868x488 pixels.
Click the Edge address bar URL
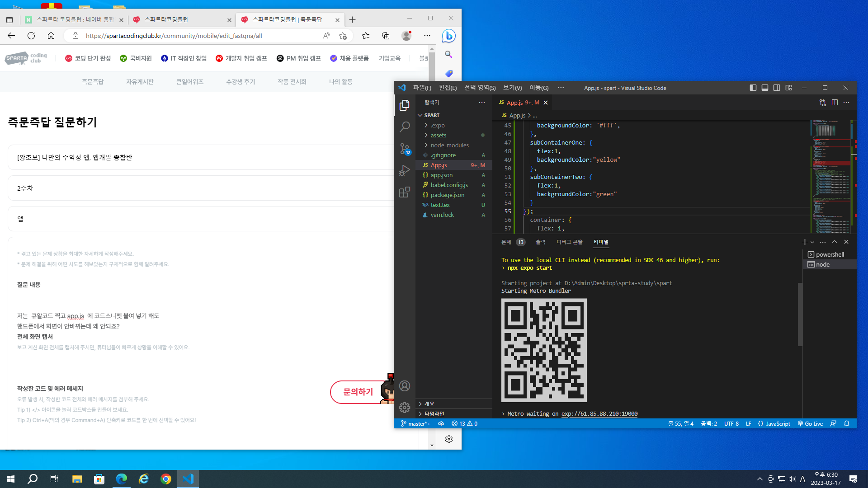coord(174,36)
